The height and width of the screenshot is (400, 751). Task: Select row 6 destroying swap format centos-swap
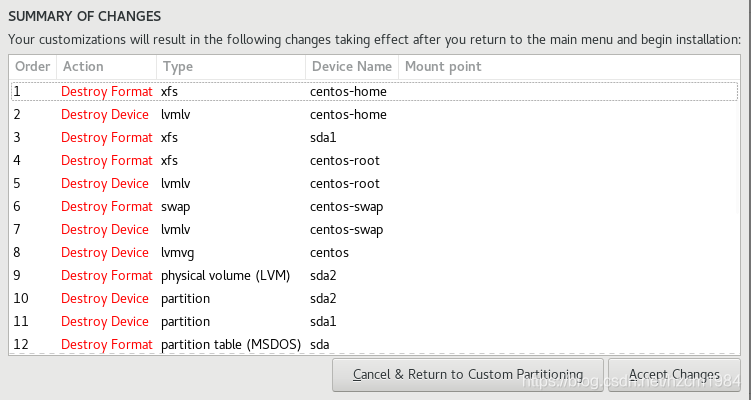pos(375,206)
